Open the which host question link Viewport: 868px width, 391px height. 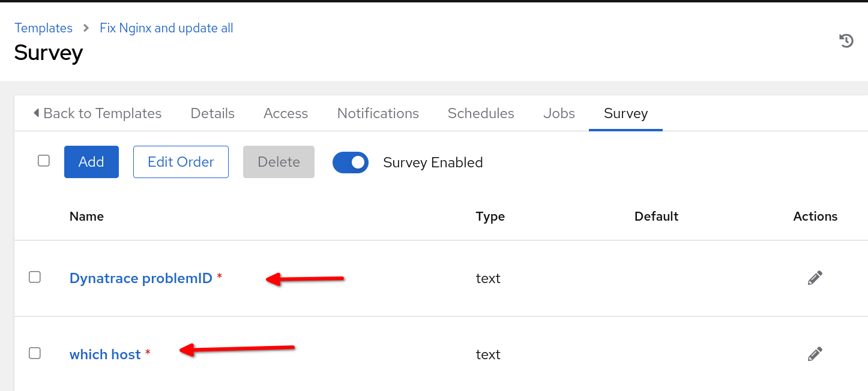(105, 354)
